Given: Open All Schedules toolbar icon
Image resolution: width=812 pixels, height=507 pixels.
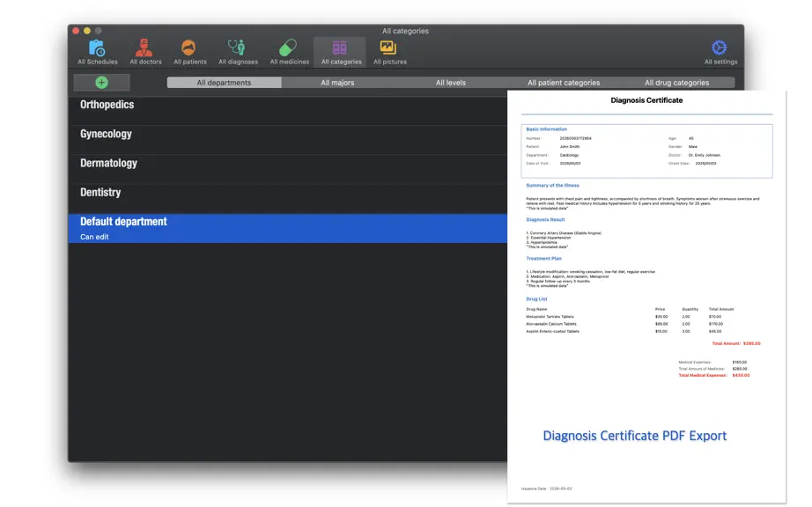Looking at the screenshot, I should [98, 52].
